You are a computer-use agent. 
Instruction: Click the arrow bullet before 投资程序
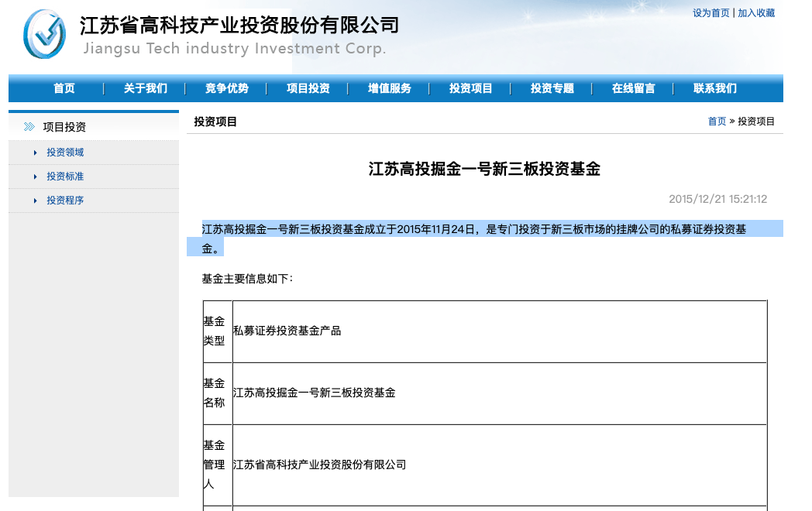point(35,201)
